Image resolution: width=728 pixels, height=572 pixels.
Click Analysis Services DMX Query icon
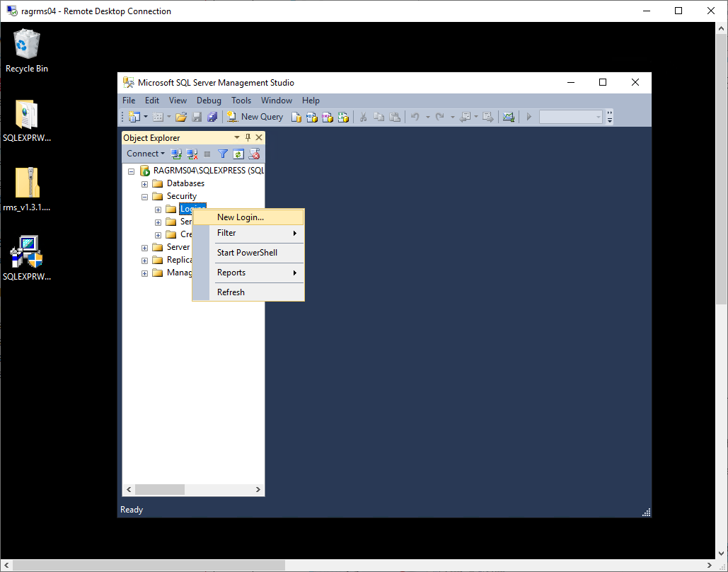click(328, 117)
